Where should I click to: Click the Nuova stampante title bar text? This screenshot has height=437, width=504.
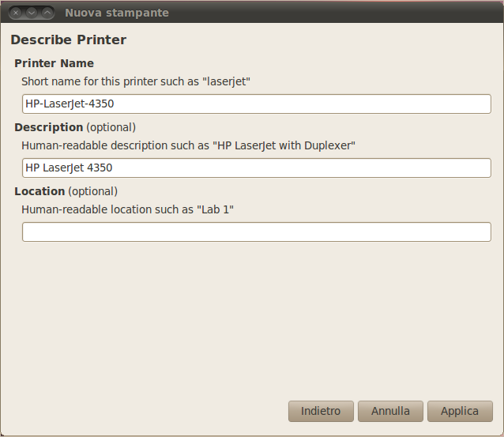(x=116, y=13)
